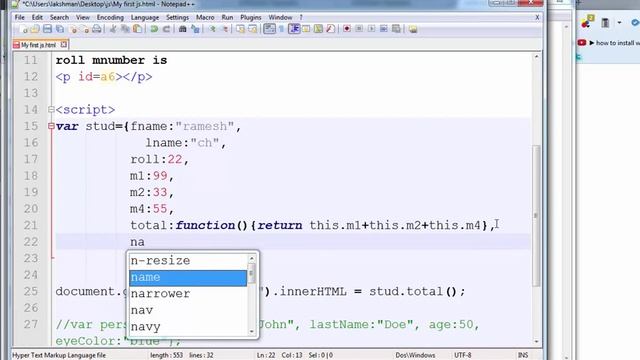Cut selection with the scissors icon
The image size is (640, 360).
[113, 29]
